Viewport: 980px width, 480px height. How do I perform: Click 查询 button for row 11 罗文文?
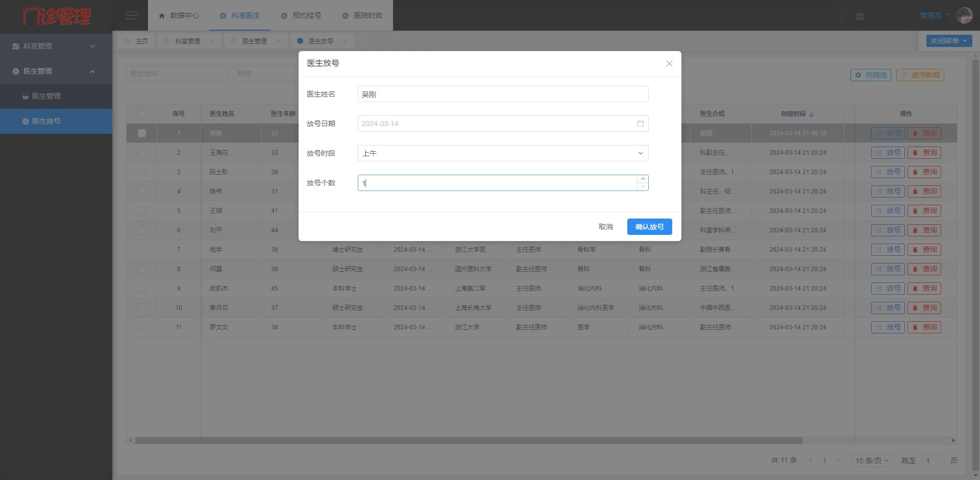coord(924,327)
